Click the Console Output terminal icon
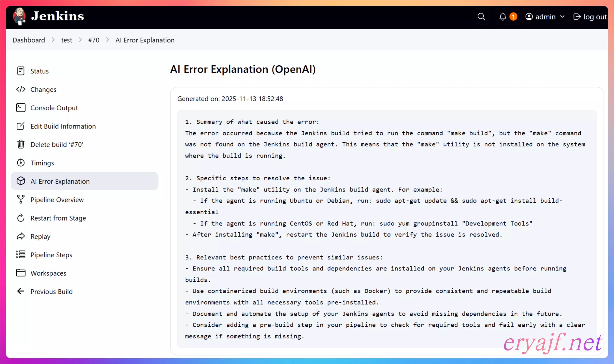This screenshot has width=614, height=364. click(x=21, y=108)
